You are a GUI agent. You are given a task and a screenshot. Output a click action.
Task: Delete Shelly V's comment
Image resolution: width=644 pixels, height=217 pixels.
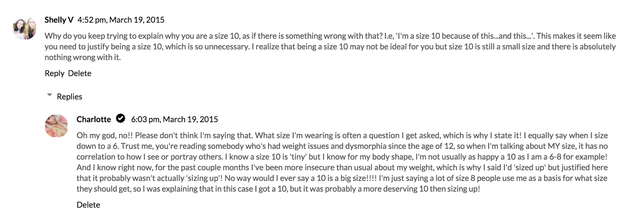pos(80,73)
